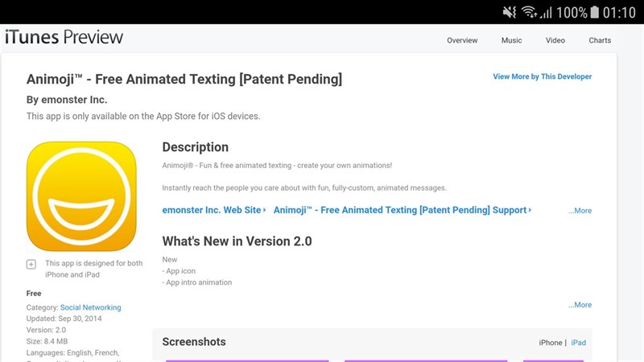Tap the battery icon in status bar
The image size is (644, 362).
point(595,12)
